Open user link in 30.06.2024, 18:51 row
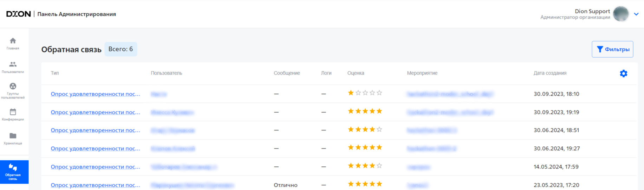 173,131
